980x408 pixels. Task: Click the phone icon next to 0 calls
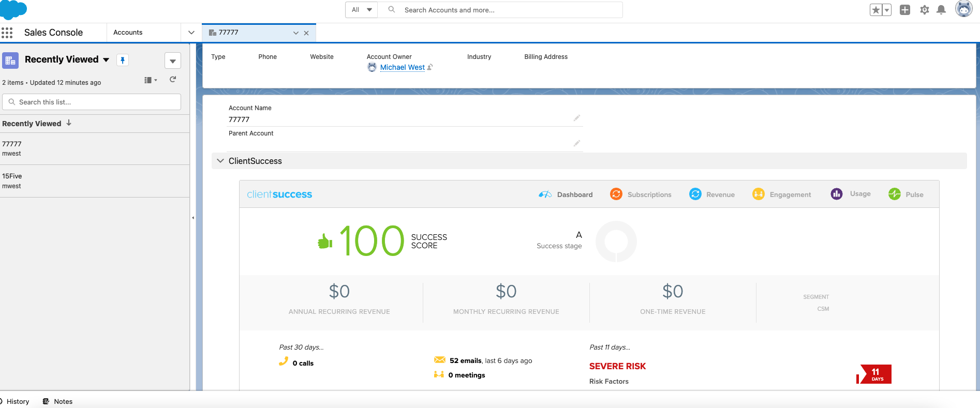283,361
